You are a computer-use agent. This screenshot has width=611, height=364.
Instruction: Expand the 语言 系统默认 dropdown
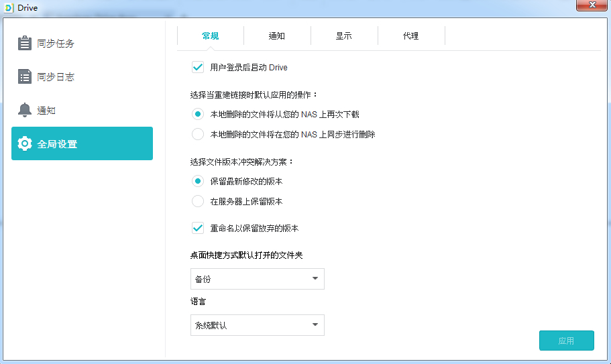pyautogui.click(x=257, y=325)
